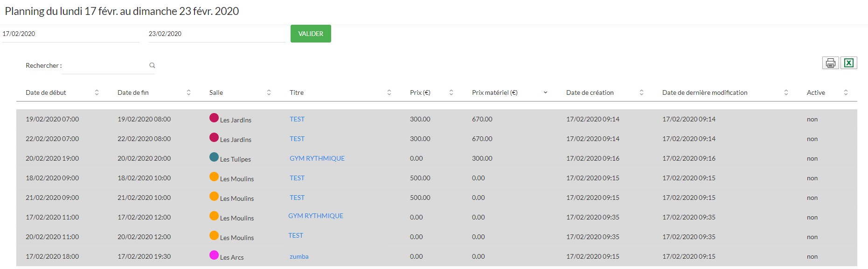Click end date 21/02/2020 10:00 cell
The width and height of the screenshot is (868, 269).
(144, 198)
